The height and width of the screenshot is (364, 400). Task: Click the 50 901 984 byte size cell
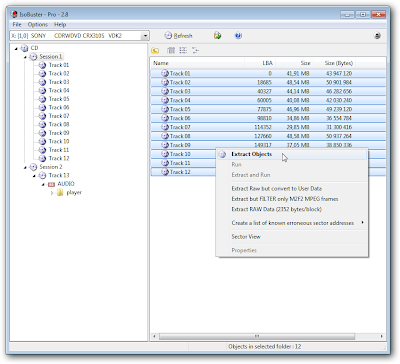339,82
